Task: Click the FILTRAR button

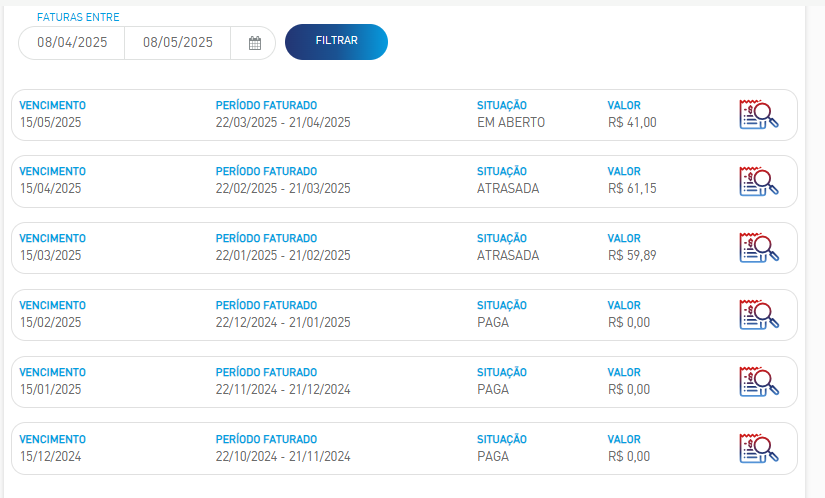Action: click(336, 42)
